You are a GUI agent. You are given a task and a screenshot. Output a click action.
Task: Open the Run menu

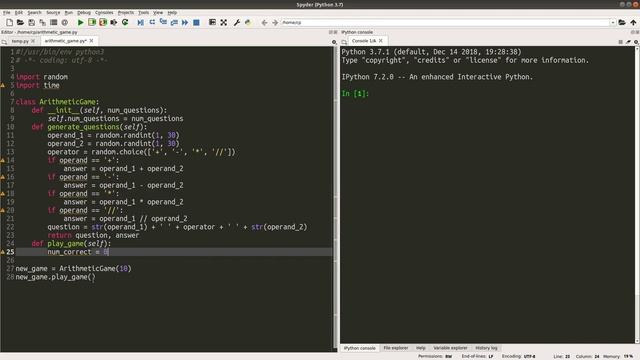point(69,13)
